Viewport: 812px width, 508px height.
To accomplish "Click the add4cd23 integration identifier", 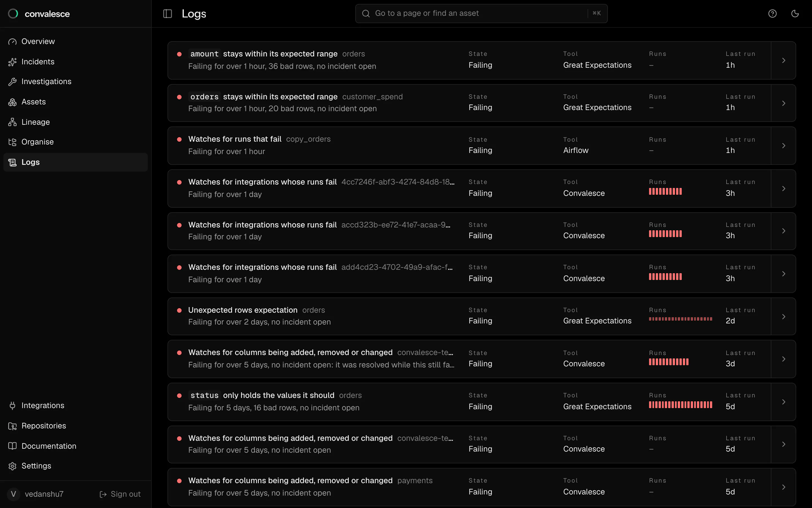I will point(397,268).
